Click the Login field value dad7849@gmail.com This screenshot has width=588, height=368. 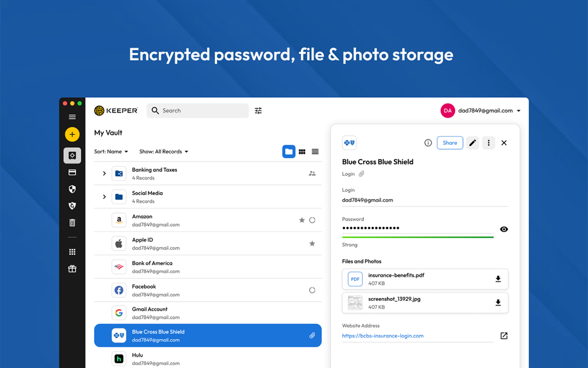[367, 200]
